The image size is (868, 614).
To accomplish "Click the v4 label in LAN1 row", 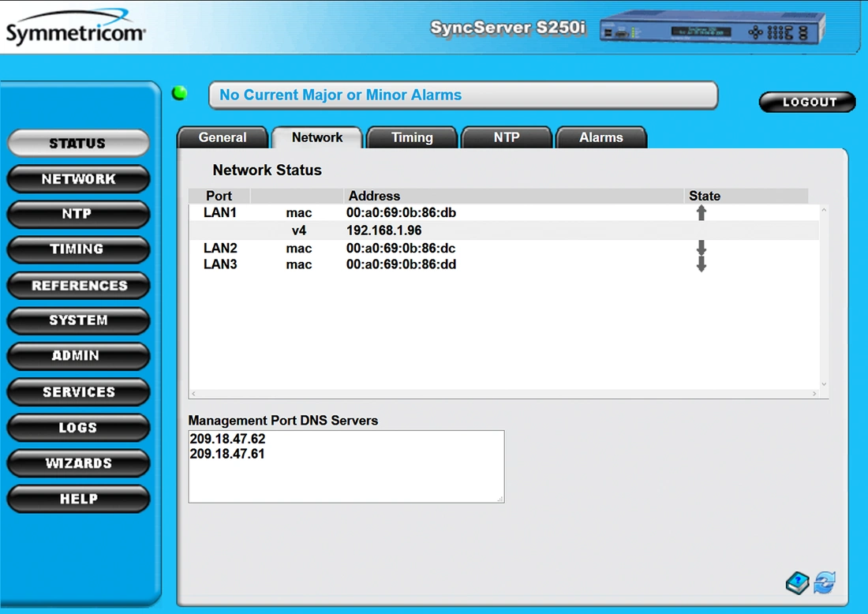I will coord(299,230).
